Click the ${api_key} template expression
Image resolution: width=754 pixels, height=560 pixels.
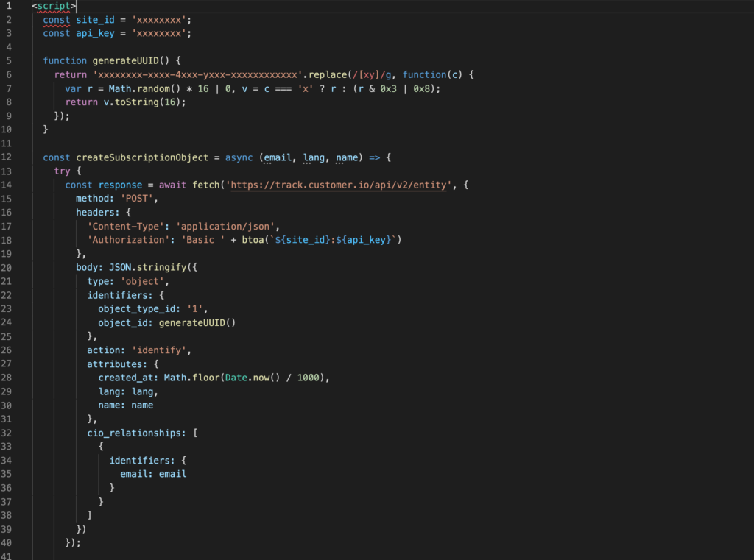click(x=364, y=240)
